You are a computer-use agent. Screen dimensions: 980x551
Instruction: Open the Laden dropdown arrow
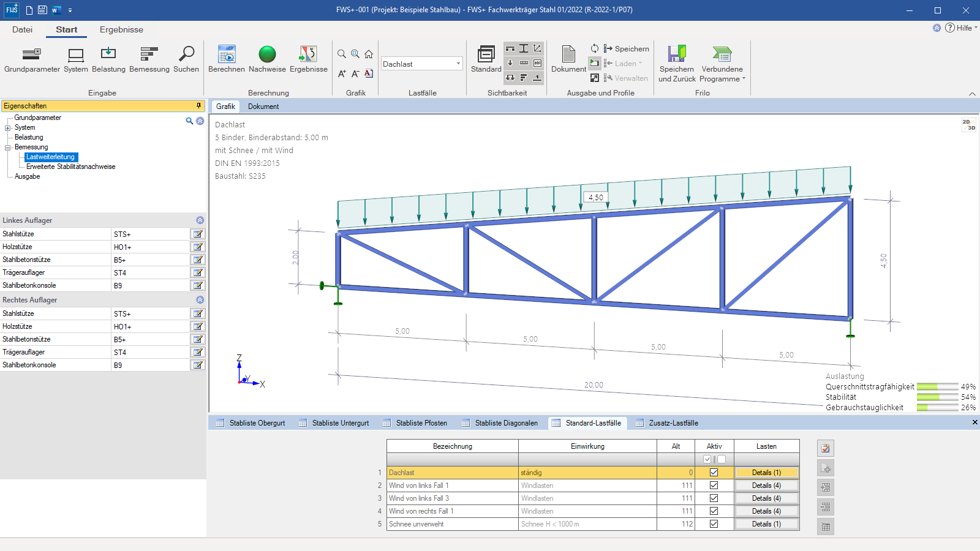pos(641,63)
